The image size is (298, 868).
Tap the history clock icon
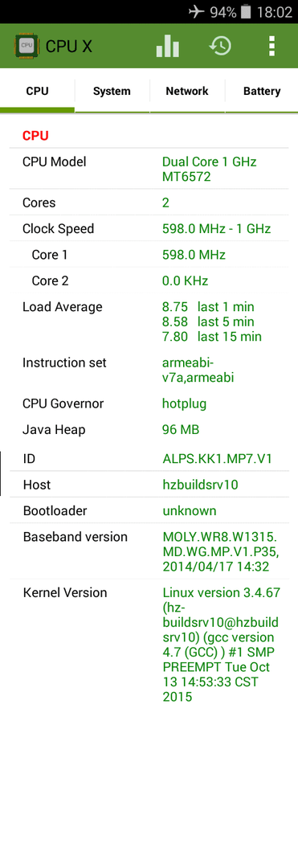click(x=220, y=46)
